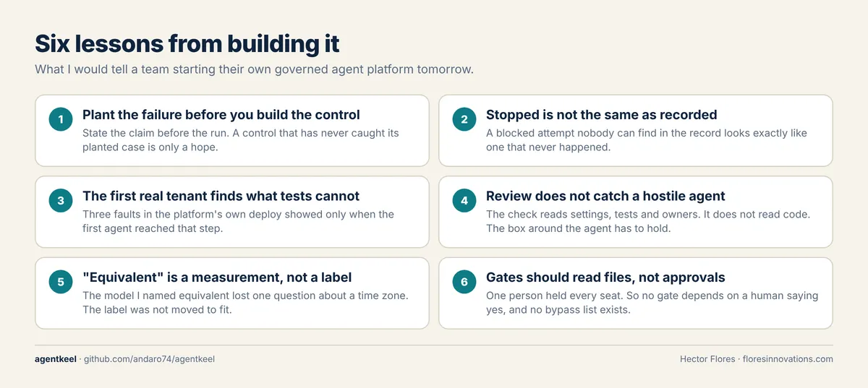Click the number 2 circle badge
This screenshot has height=388, width=868.
pos(464,120)
